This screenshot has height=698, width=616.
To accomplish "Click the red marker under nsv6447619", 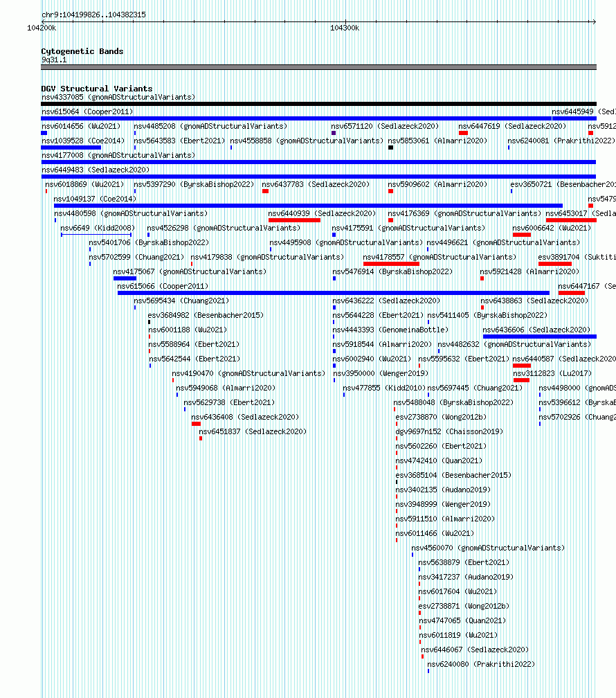I will (463, 133).
